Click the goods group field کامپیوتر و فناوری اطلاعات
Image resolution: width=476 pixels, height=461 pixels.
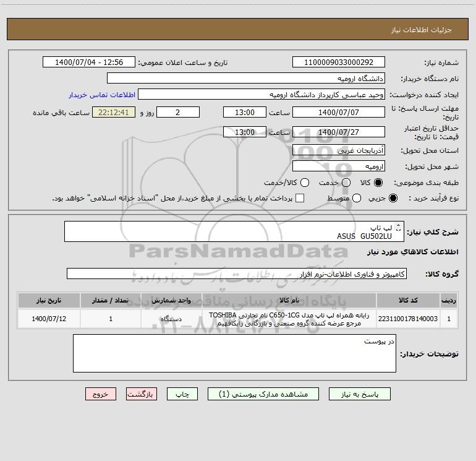(237, 274)
